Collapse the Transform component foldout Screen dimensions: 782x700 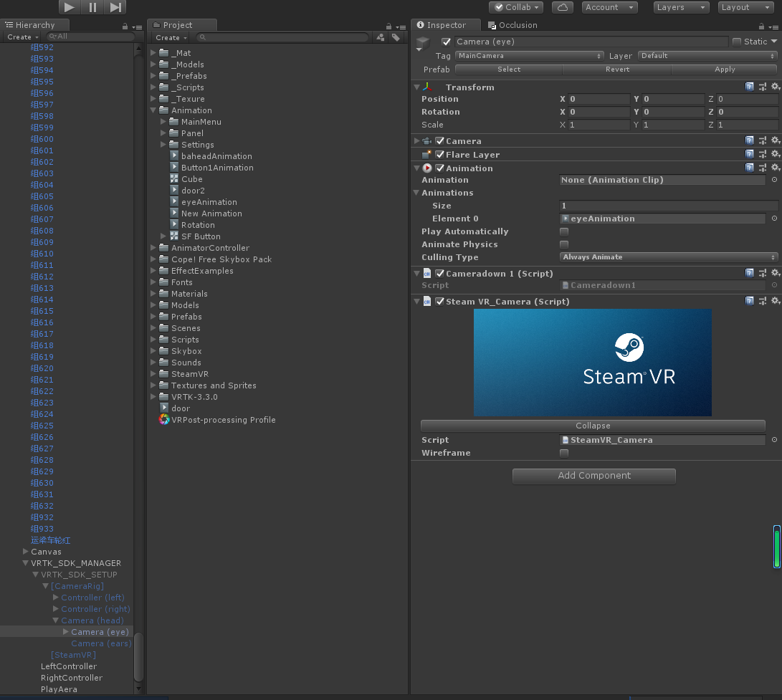(417, 87)
